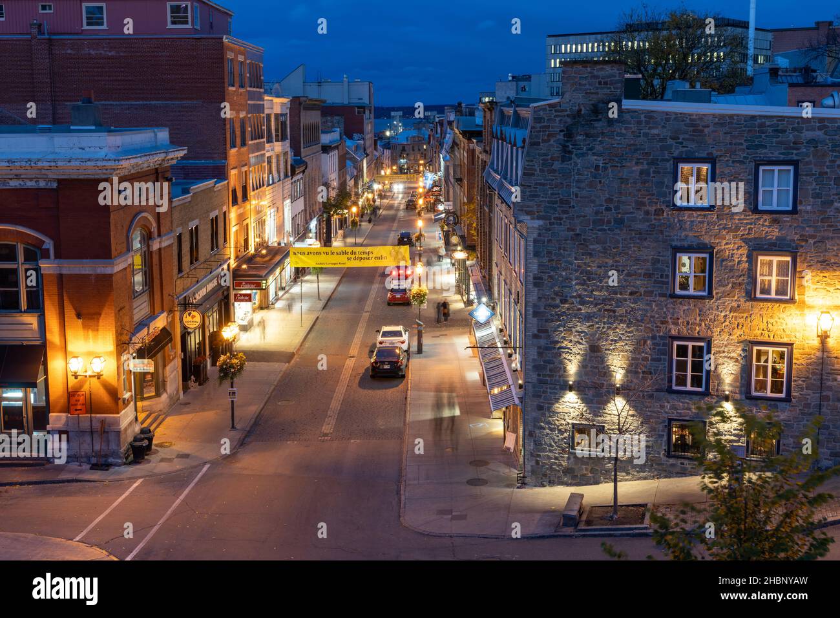The image size is (840, 618).
Task: Click the yellow banner reading "sable du temps"
Action: pyautogui.click(x=350, y=257)
